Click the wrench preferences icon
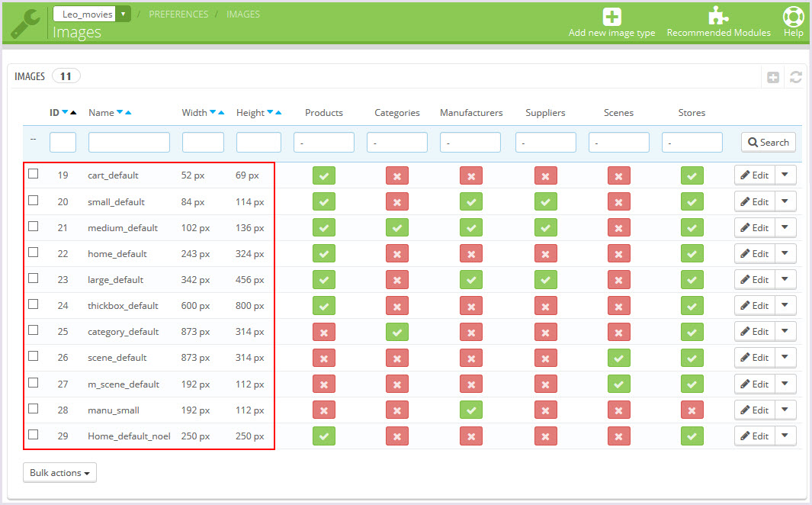812x505 pixels. (x=25, y=24)
